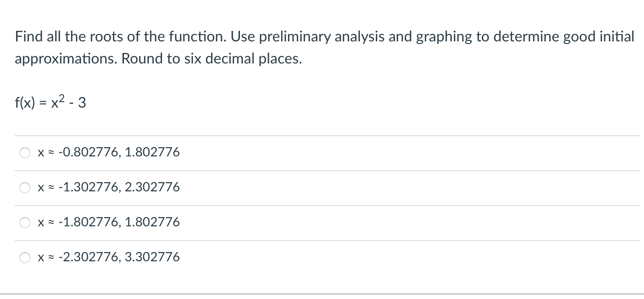
Task: Click answer label x ≈ -1.302776, 2.302776
Action: 109,187
